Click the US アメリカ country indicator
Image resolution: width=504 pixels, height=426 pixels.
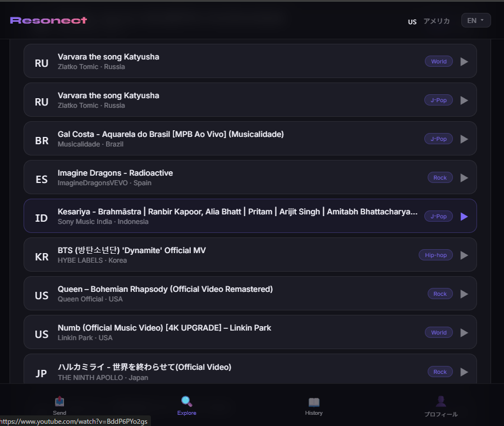click(x=428, y=21)
